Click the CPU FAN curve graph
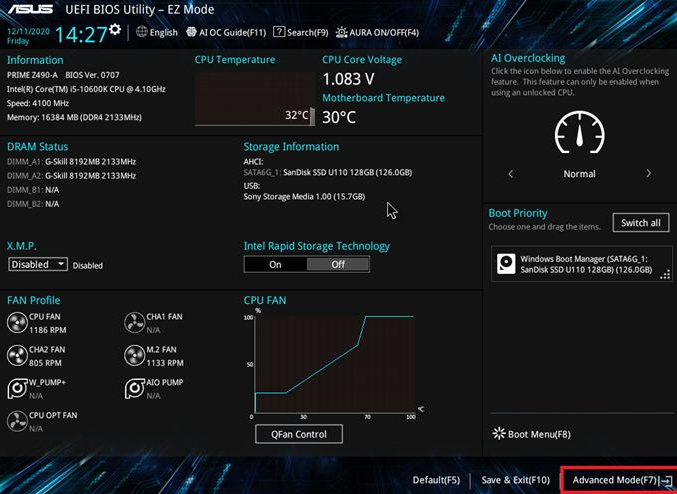The width and height of the screenshot is (677, 494). [x=335, y=364]
